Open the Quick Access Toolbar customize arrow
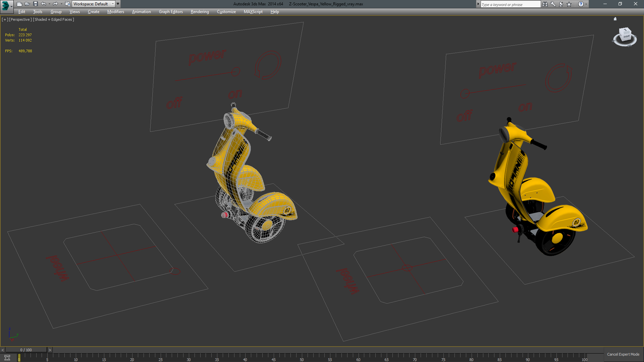The height and width of the screenshot is (362, 644). (118, 4)
